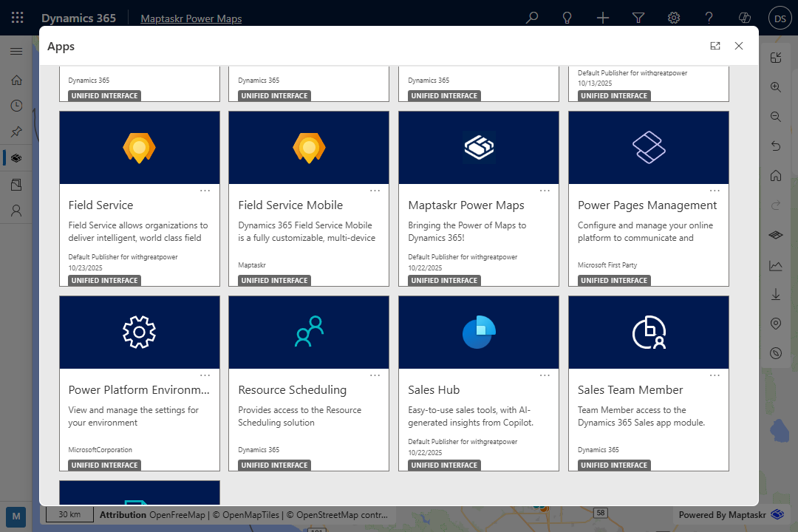
Task: Open more options for Sales Hub
Action: coord(545,375)
